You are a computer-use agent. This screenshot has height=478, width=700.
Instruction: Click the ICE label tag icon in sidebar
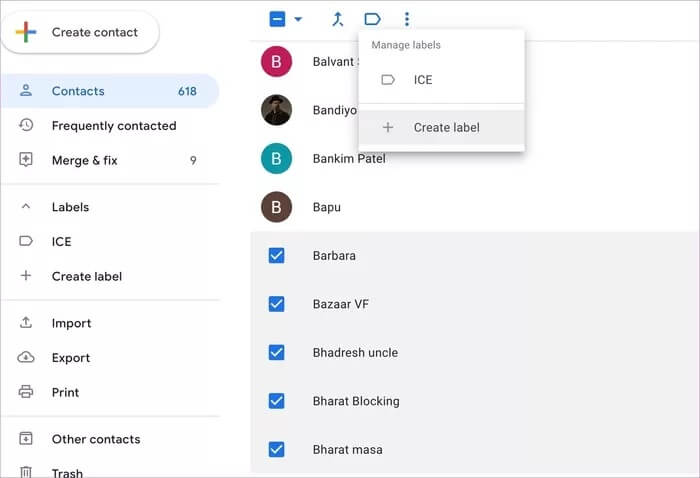pyautogui.click(x=26, y=241)
